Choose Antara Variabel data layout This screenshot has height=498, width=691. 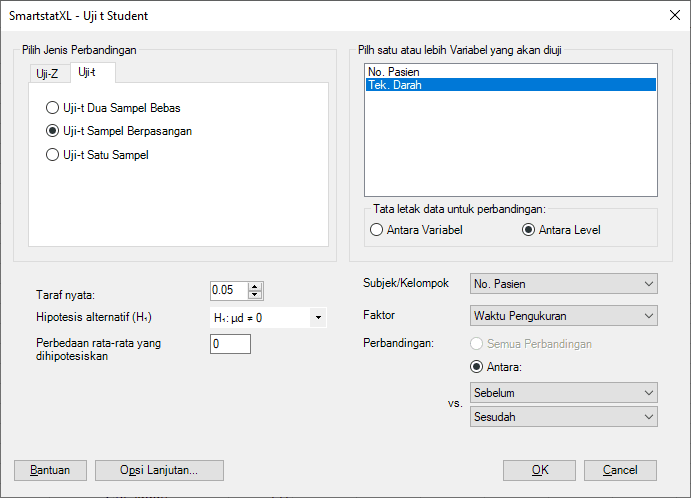coord(377,230)
